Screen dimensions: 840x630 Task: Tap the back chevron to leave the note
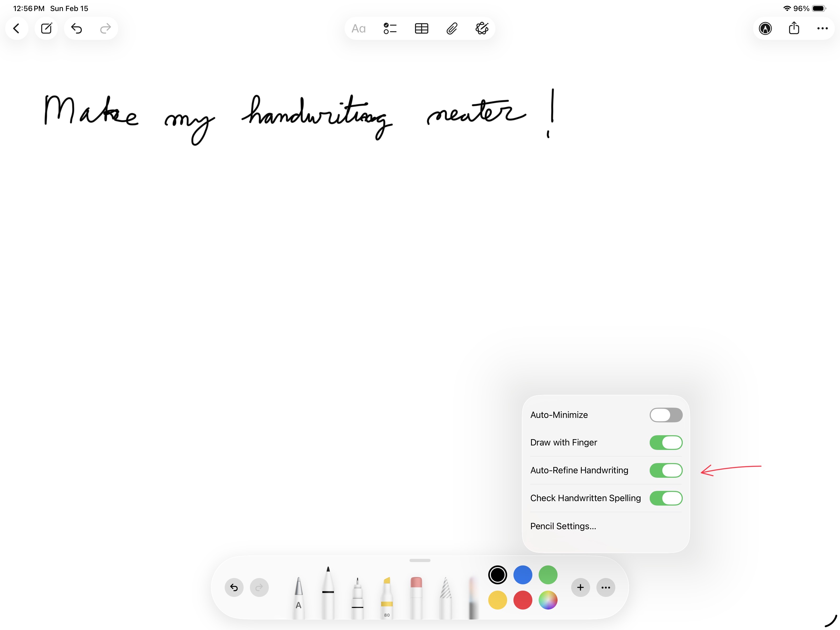coord(16,28)
